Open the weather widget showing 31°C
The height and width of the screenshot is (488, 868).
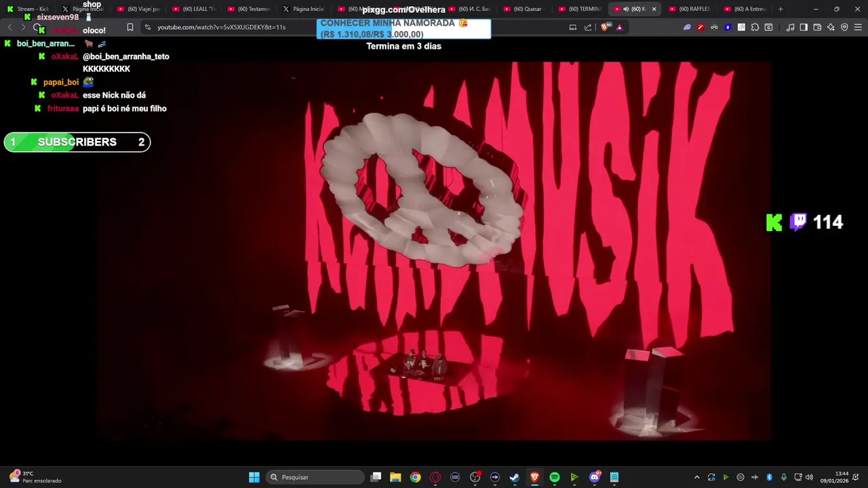click(35, 477)
